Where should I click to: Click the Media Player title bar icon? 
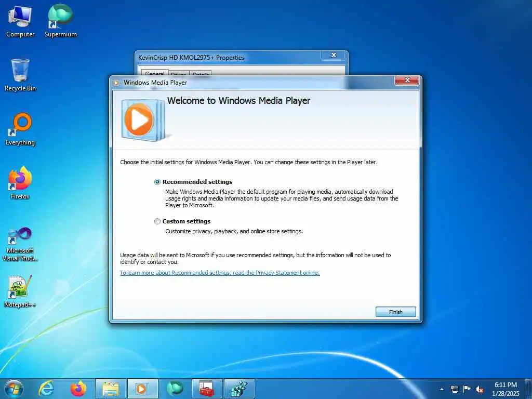pyautogui.click(x=116, y=83)
